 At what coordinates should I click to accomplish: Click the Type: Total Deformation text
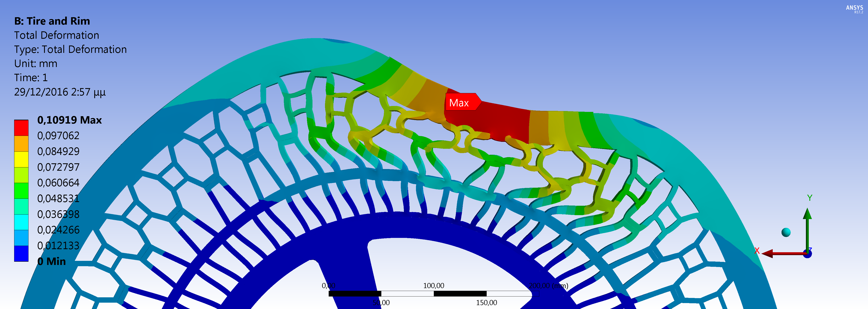point(70,50)
